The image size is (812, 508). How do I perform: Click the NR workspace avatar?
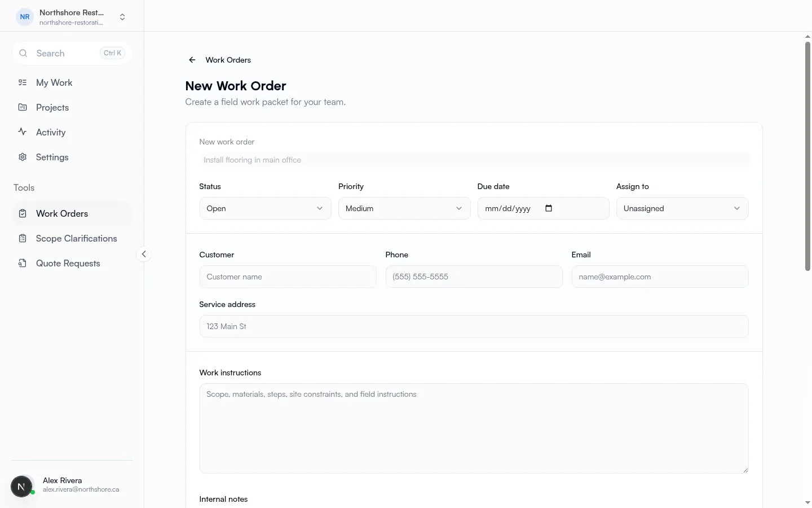tap(25, 17)
